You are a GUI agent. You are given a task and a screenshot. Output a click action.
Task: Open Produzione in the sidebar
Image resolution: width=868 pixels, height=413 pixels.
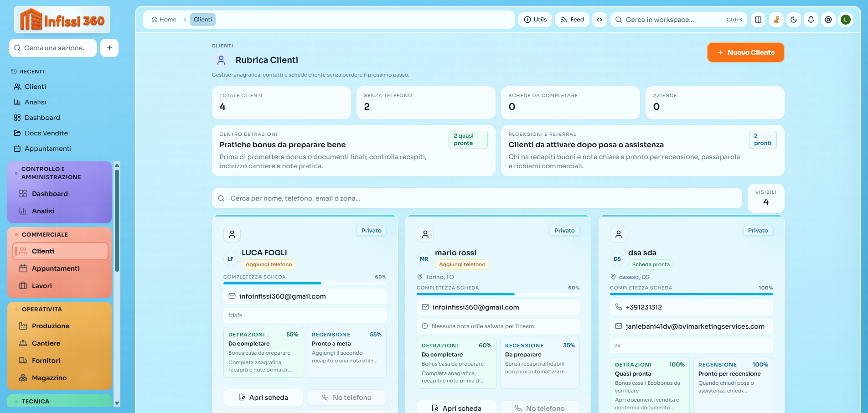[50, 326]
